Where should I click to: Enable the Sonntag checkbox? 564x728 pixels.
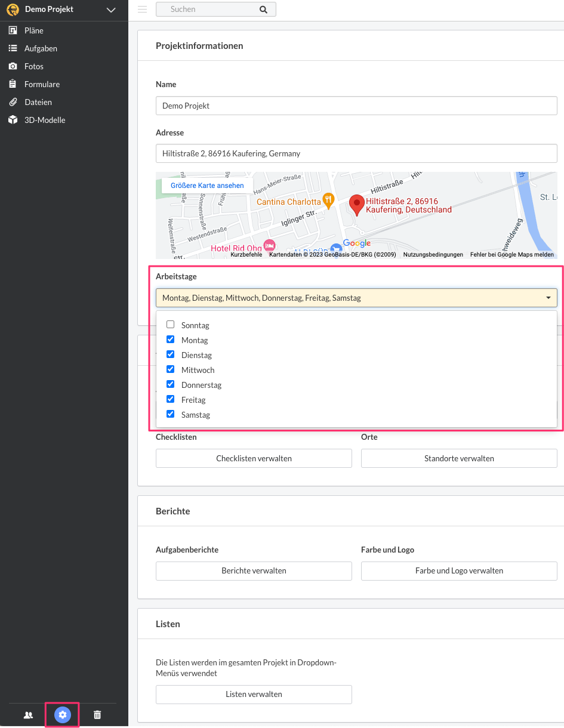pyautogui.click(x=170, y=325)
